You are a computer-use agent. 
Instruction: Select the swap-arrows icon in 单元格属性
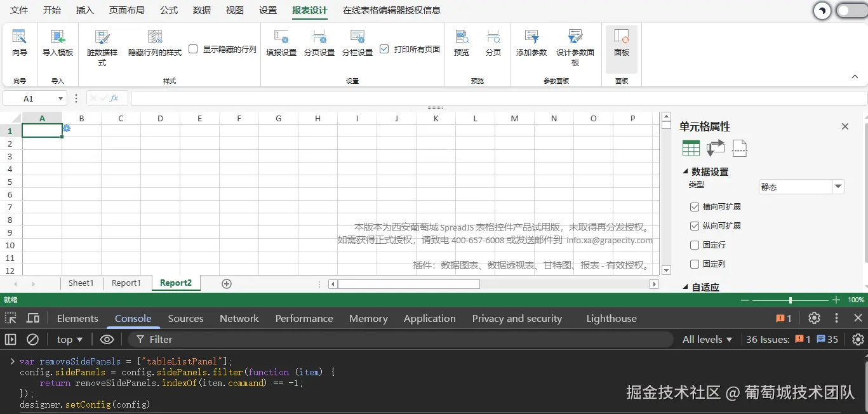[x=716, y=148]
